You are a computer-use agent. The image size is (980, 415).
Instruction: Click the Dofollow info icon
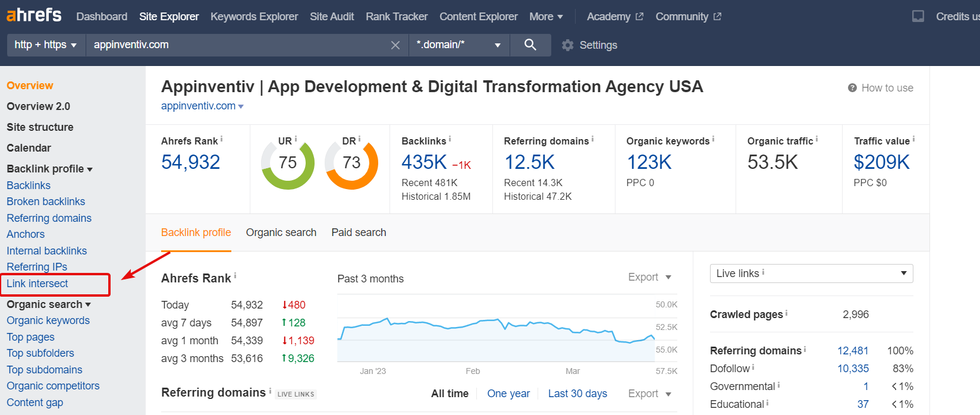pyautogui.click(x=753, y=367)
